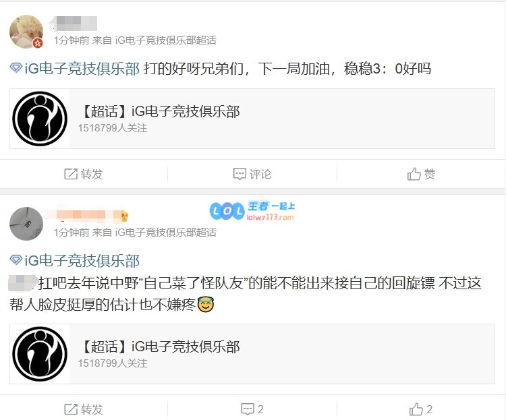Open iG电子竞技俱乐部 tag link in first post

point(82,68)
